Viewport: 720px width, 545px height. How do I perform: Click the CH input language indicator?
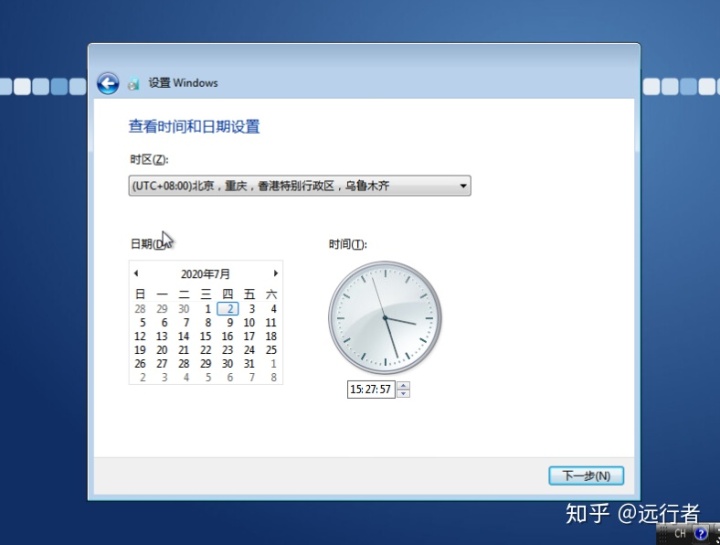[680, 534]
